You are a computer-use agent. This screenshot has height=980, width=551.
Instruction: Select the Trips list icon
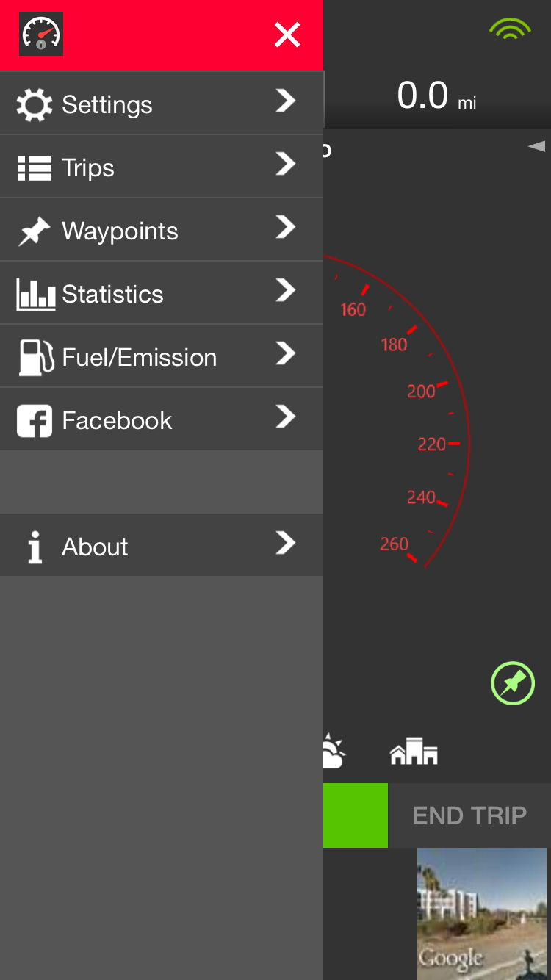[34, 168]
